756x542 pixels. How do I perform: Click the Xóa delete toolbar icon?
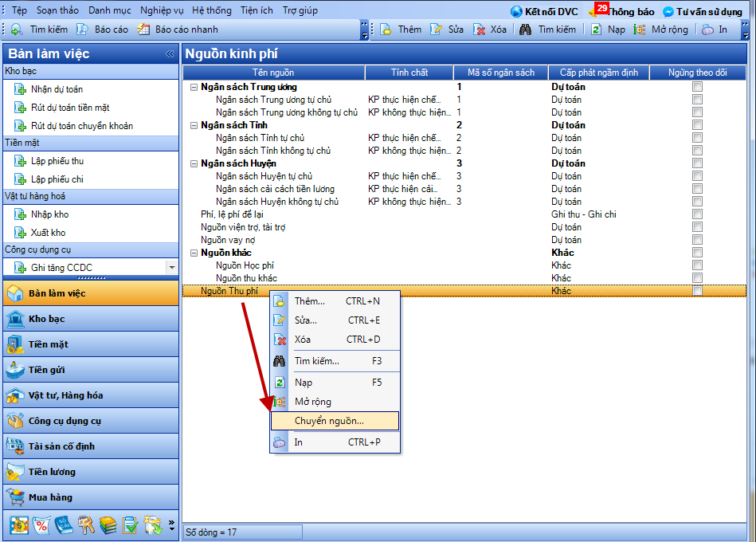(x=479, y=29)
